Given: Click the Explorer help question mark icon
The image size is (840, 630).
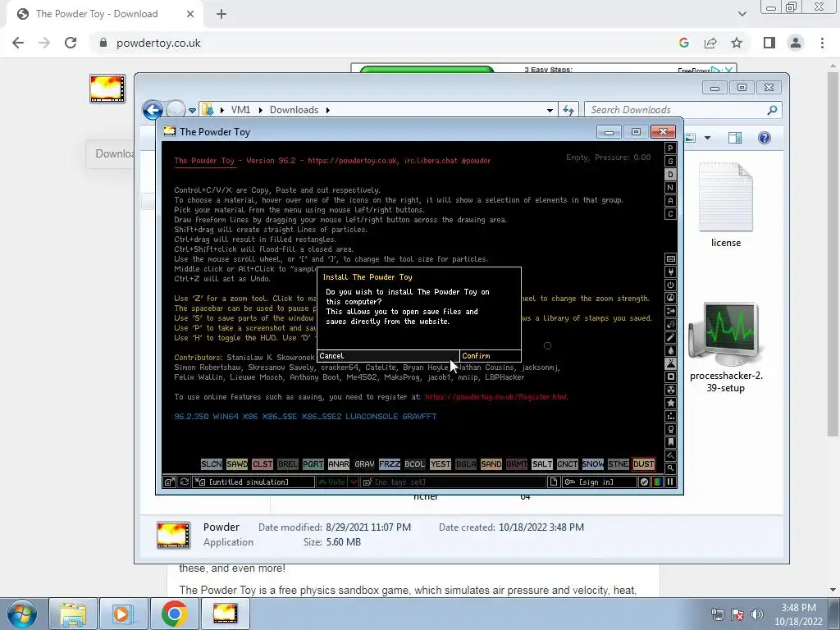Looking at the screenshot, I should click(765, 138).
